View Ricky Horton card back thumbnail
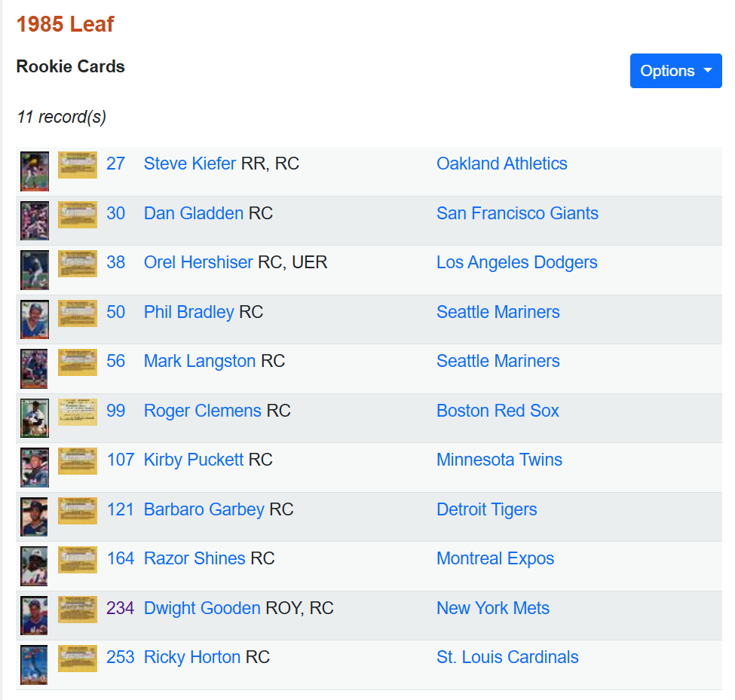 [78, 658]
